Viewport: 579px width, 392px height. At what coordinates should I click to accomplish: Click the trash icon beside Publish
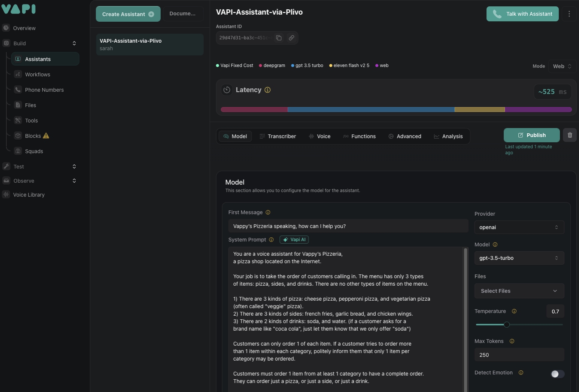(x=570, y=135)
